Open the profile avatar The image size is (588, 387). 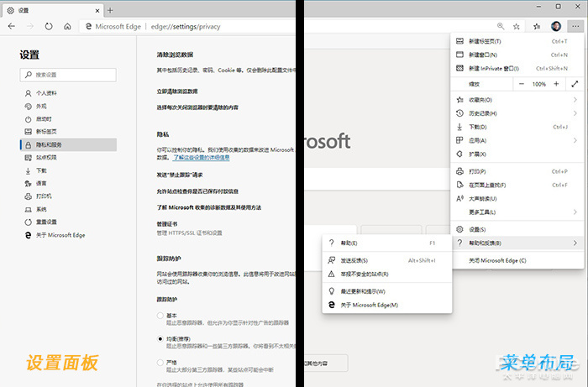point(556,26)
